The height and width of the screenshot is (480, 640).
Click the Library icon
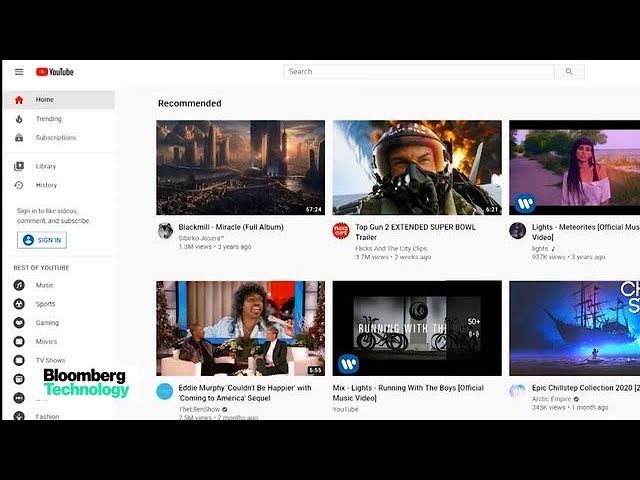pos(19,166)
